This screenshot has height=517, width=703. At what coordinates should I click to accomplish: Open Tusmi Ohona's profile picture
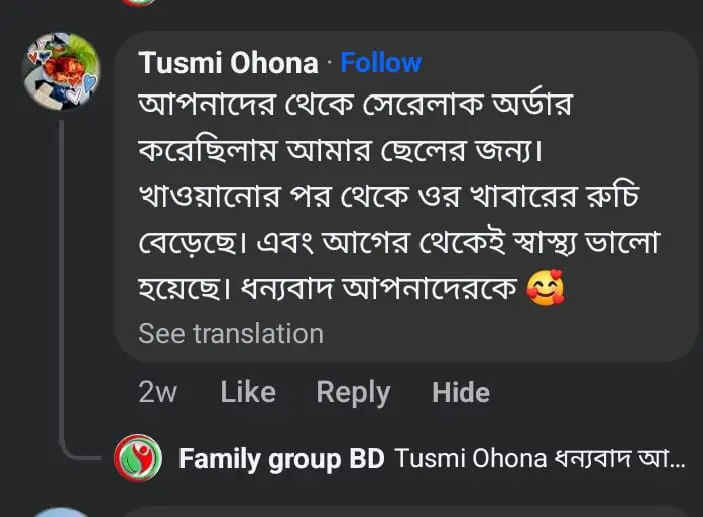(61, 72)
